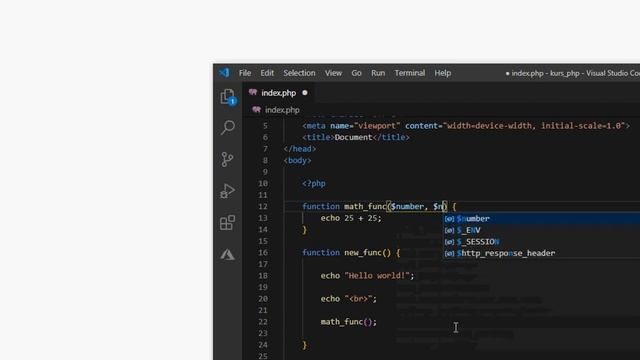
Task: Click variable icon beside $_SESSION suggestion
Action: [449, 242]
